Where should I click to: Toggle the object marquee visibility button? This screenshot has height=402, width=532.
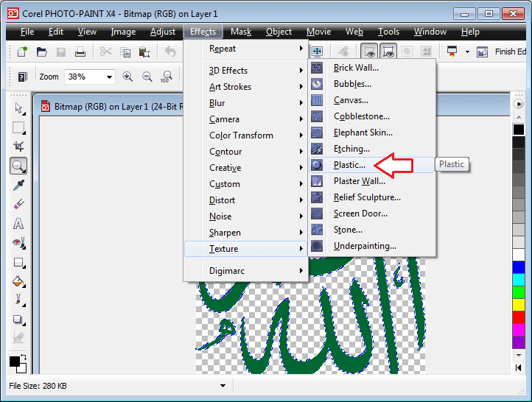pyautogui.click(x=388, y=52)
